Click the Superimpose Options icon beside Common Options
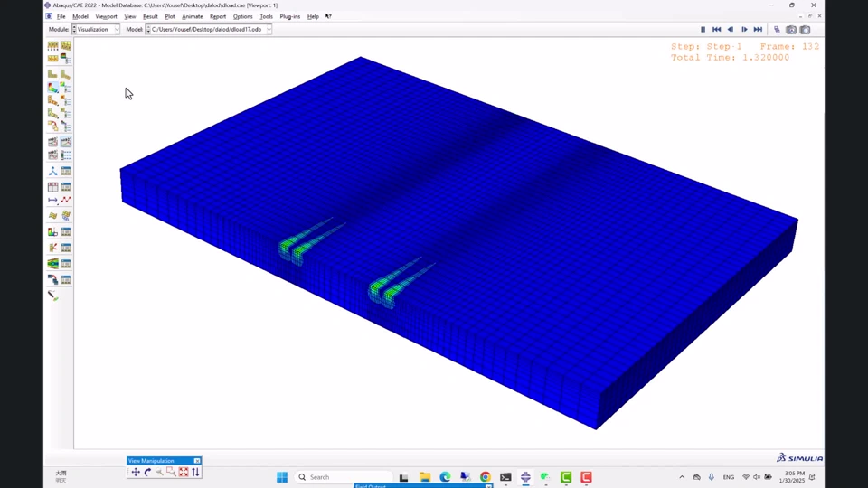 pyautogui.click(x=66, y=46)
